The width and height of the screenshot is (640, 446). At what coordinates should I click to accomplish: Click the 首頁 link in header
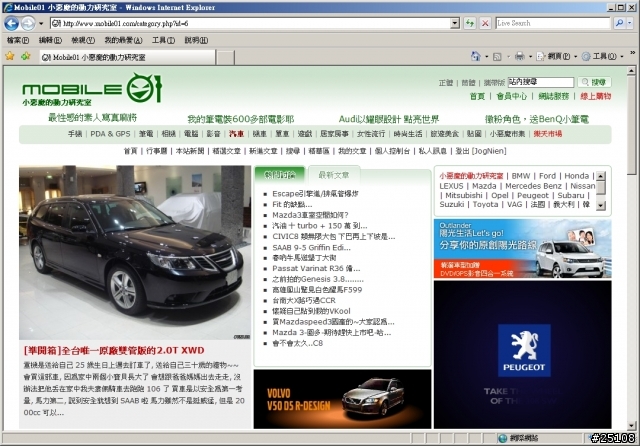pos(477,96)
